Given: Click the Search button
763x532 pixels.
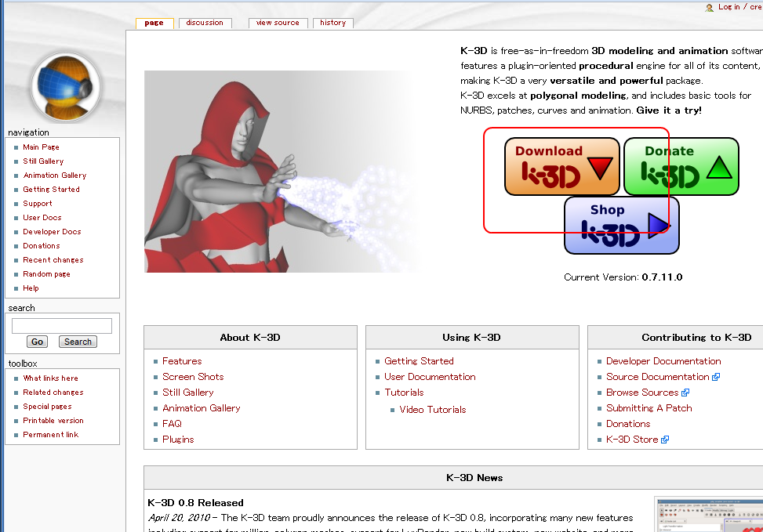Looking at the screenshot, I should tap(78, 342).
